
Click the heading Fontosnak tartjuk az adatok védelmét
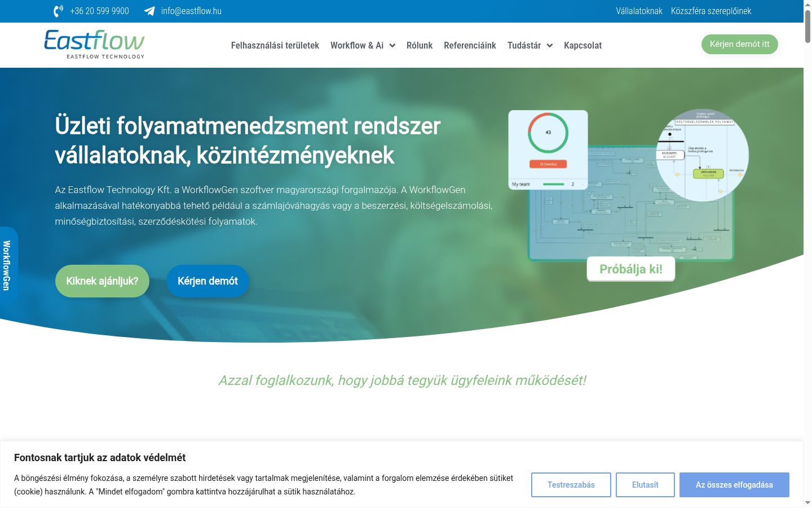(x=100, y=458)
